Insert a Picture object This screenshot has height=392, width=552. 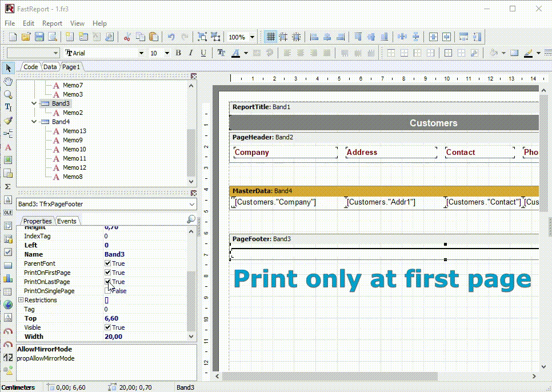point(8,160)
